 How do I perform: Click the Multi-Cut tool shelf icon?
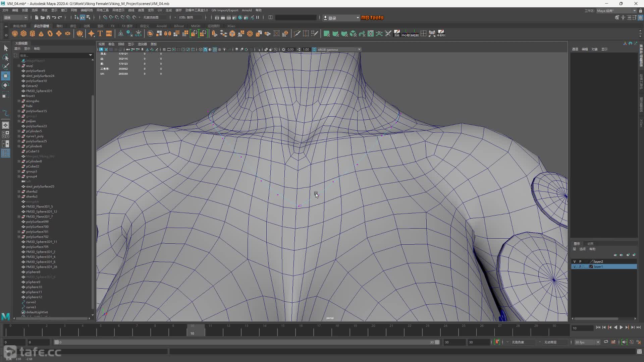pyautogui.click(x=297, y=34)
